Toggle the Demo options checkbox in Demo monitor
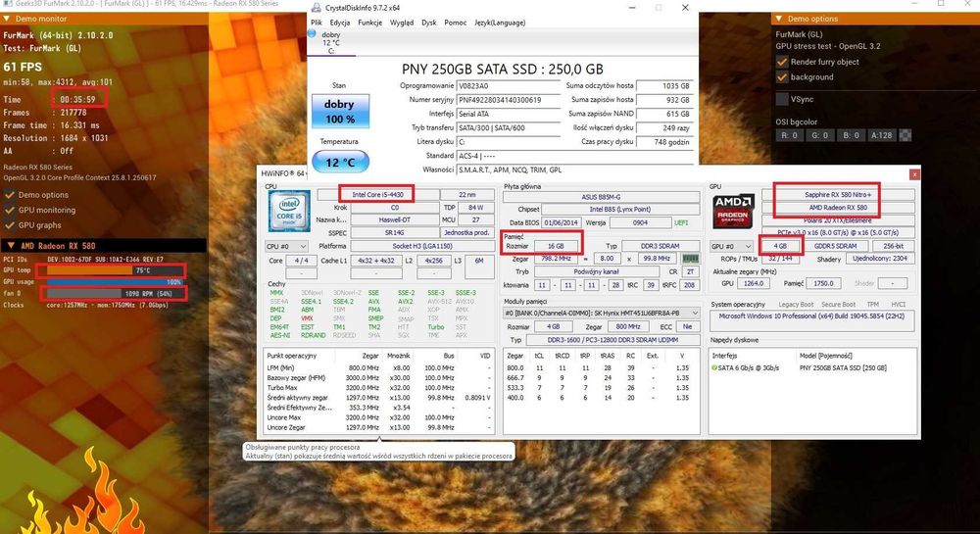This screenshot has width=980, height=534. click(10, 195)
